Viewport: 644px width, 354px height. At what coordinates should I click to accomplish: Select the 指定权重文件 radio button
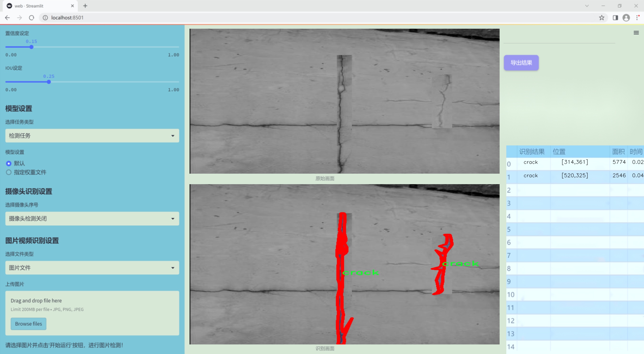(x=9, y=172)
